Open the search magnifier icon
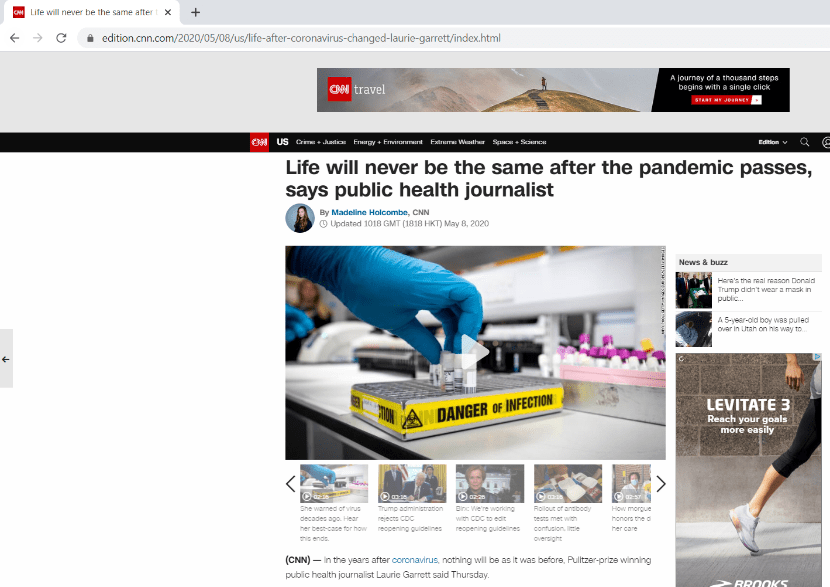The width and height of the screenshot is (830, 587). pyautogui.click(x=805, y=142)
